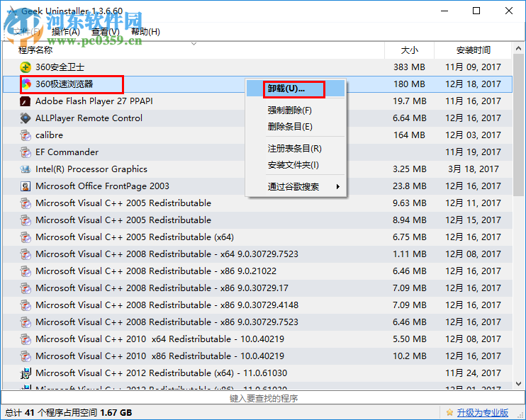Screen dimensions: 526x420
Task: Click the 键入要查找的程序 search field
Action: (263, 398)
